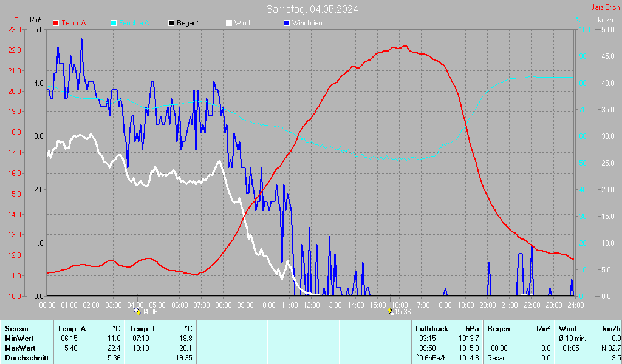This screenshot has width=622, height=364.
Task: Click the black Regen legend swatch
Action: tap(172, 23)
